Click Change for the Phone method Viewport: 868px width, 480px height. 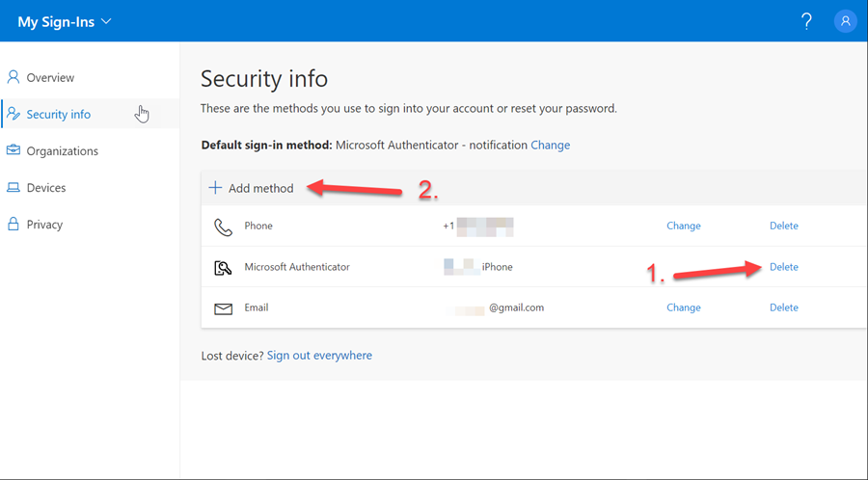[x=683, y=226]
